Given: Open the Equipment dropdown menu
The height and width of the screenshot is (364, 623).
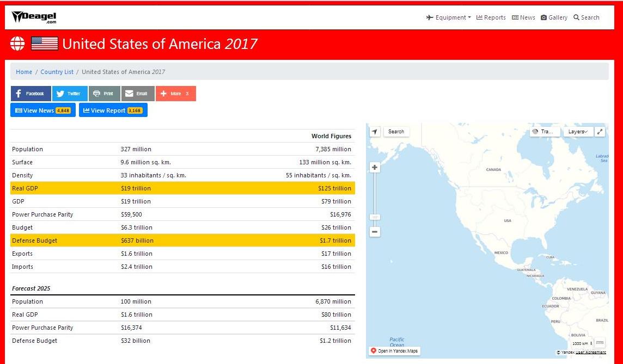Looking at the screenshot, I should point(449,17).
